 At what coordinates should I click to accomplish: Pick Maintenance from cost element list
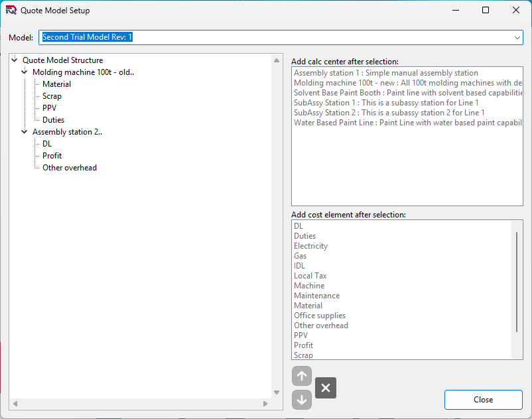(x=316, y=296)
